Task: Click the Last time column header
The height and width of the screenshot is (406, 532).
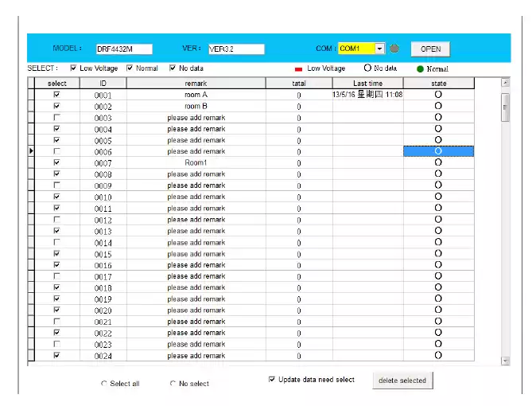Action: (x=367, y=83)
